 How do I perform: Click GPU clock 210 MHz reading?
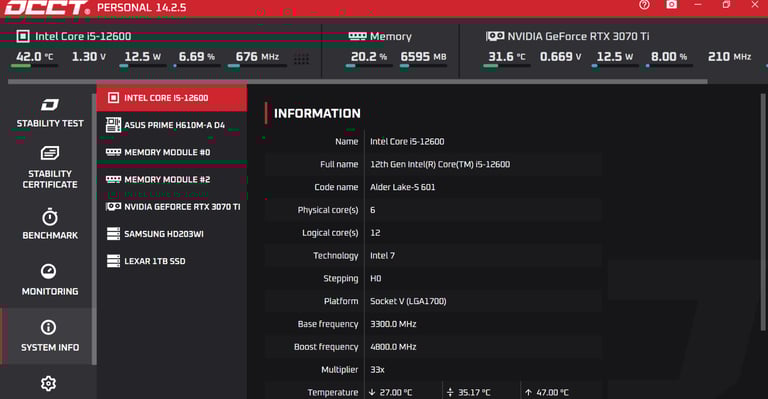click(x=729, y=57)
